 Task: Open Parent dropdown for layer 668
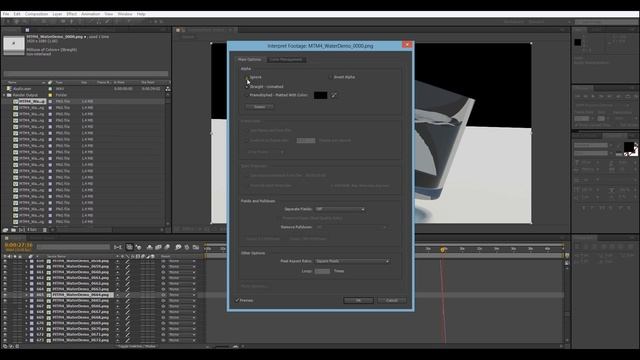(182, 312)
